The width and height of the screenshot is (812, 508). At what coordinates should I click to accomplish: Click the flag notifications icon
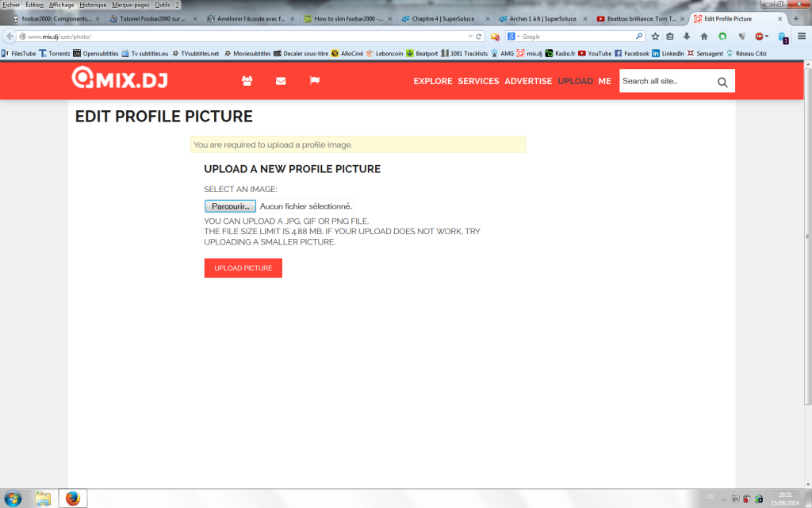[x=314, y=80]
